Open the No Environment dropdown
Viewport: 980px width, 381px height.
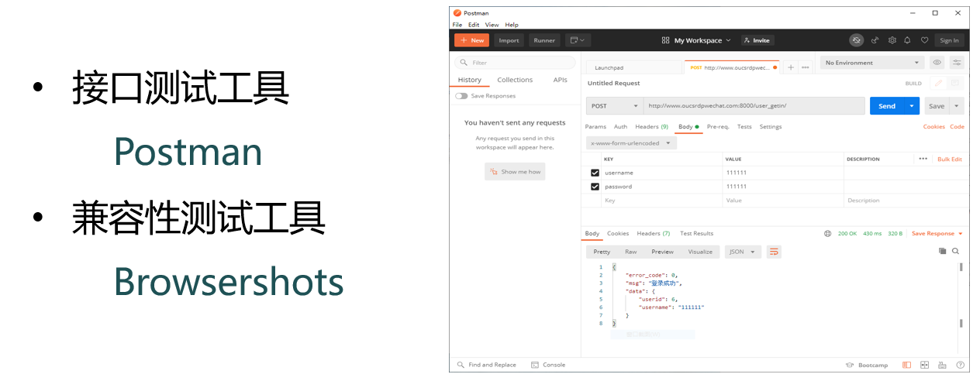coord(871,63)
